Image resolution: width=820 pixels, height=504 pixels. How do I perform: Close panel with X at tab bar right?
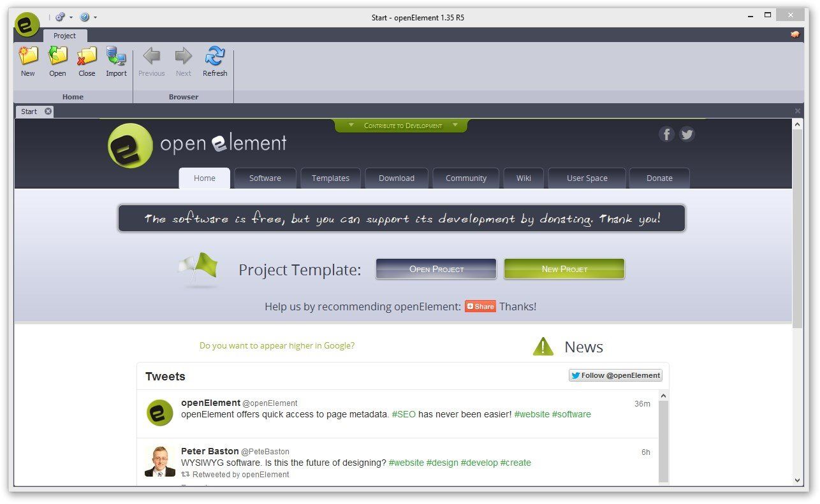click(x=797, y=111)
